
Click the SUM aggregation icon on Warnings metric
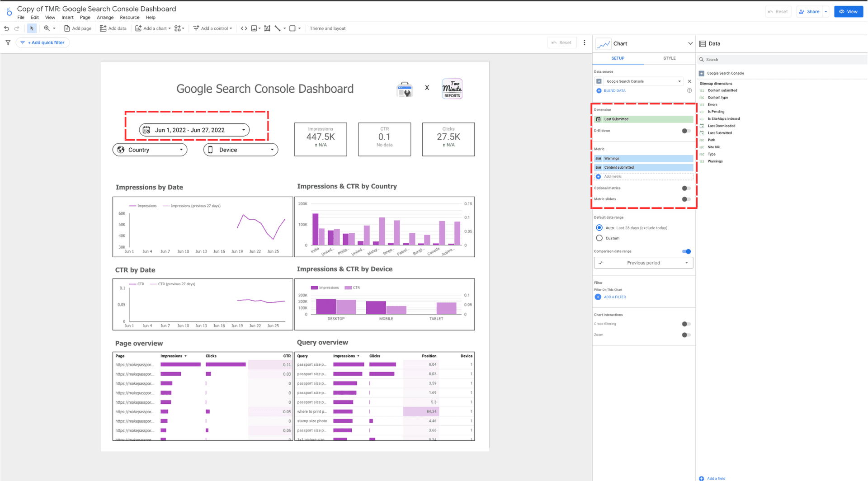[599, 159]
